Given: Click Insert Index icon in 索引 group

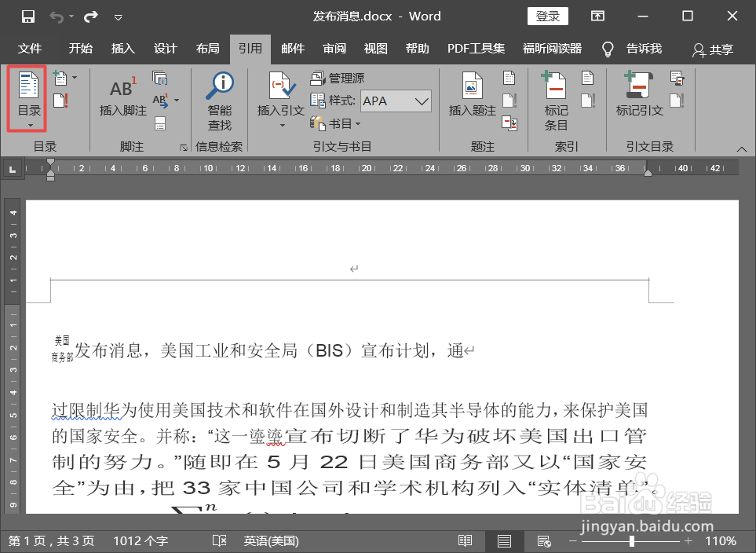Looking at the screenshot, I should tap(587, 77).
